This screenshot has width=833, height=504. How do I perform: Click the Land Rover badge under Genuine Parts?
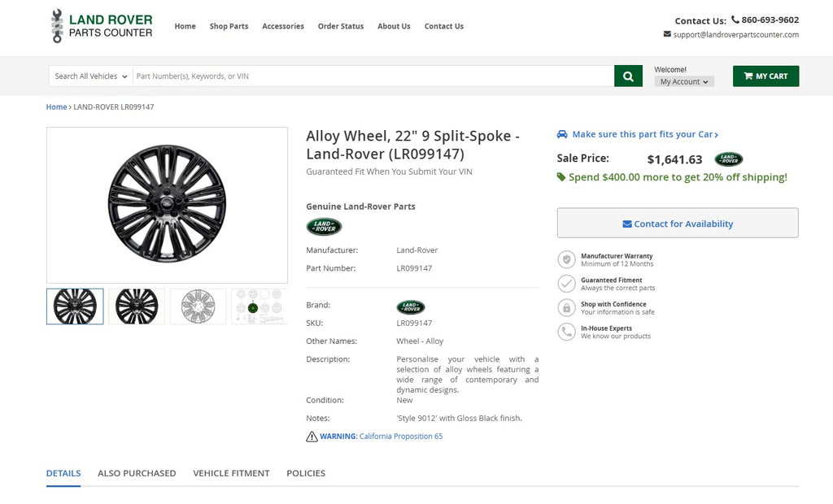click(324, 226)
